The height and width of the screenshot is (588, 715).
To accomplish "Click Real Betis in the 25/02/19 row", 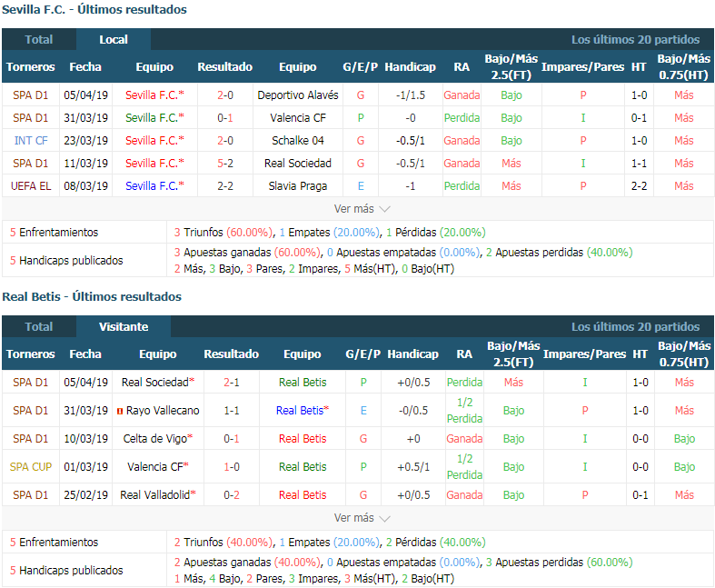I will (x=303, y=495).
